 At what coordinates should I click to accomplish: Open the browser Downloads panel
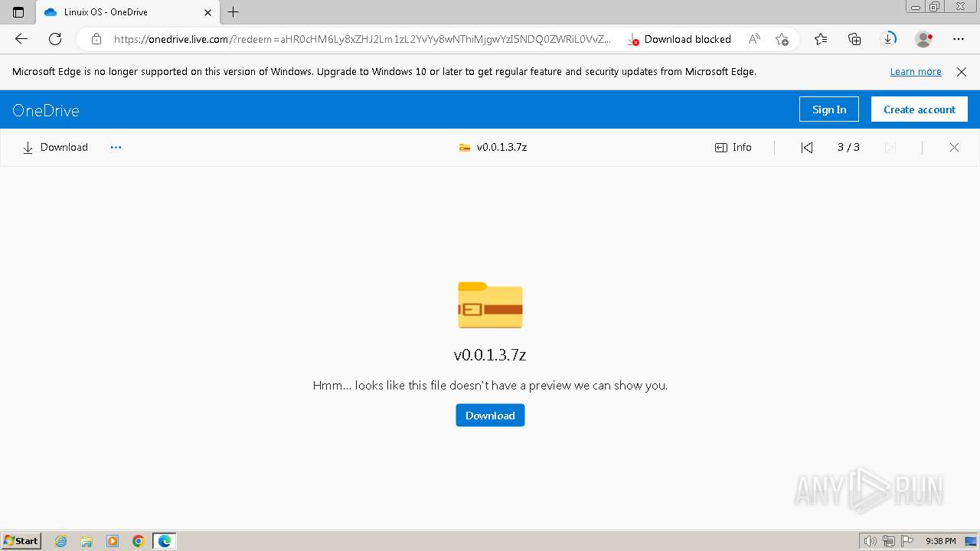coord(888,39)
